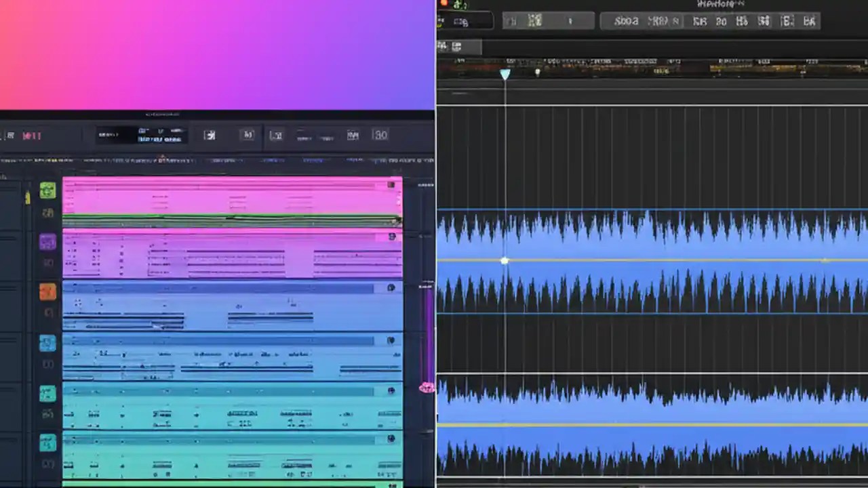This screenshot has height=488, width=868.
Task: Click the loop icon near the tempo display
Action: [248, 136]
